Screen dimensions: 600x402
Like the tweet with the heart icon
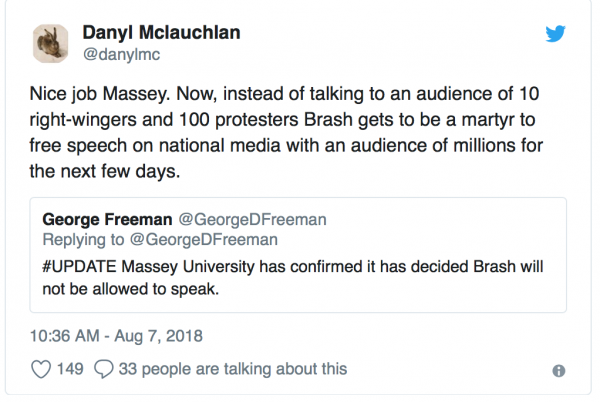(x=41, y=369)
